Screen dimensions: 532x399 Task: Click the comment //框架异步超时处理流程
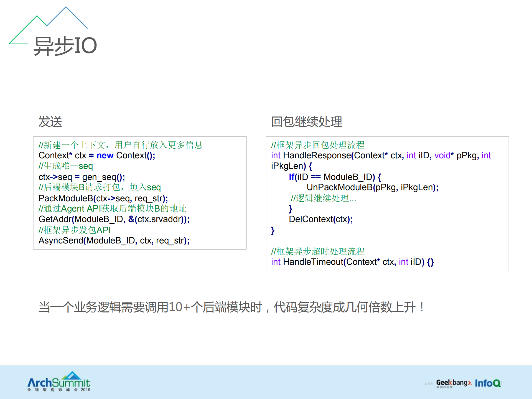pos(318,251)
